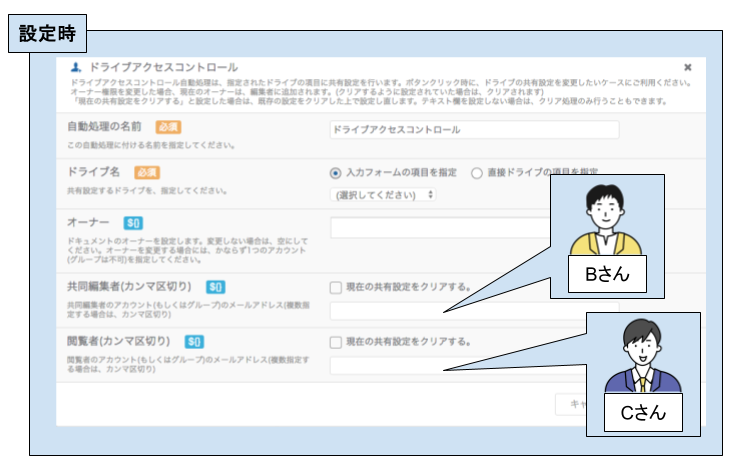Click the 必須 badge beside 自動処理の名前
Image resolution: width=740 pixels, height=471 pixels.
pos(168,127)
